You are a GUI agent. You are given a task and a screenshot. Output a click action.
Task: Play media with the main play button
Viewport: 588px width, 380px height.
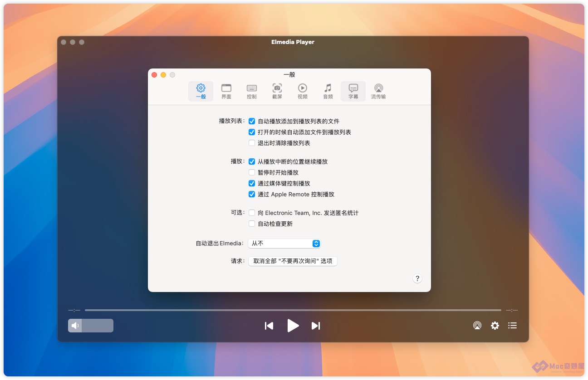pyautogui.click(x=293, y=326)
